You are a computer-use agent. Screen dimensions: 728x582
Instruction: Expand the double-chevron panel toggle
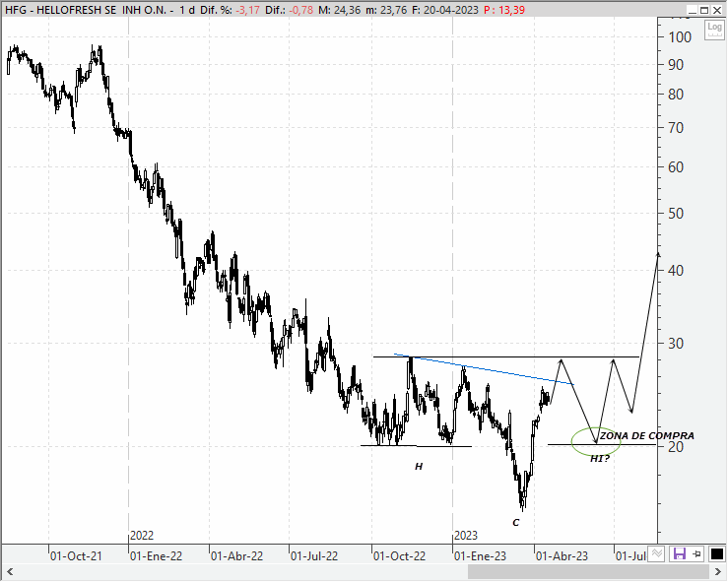pos(657,553)
